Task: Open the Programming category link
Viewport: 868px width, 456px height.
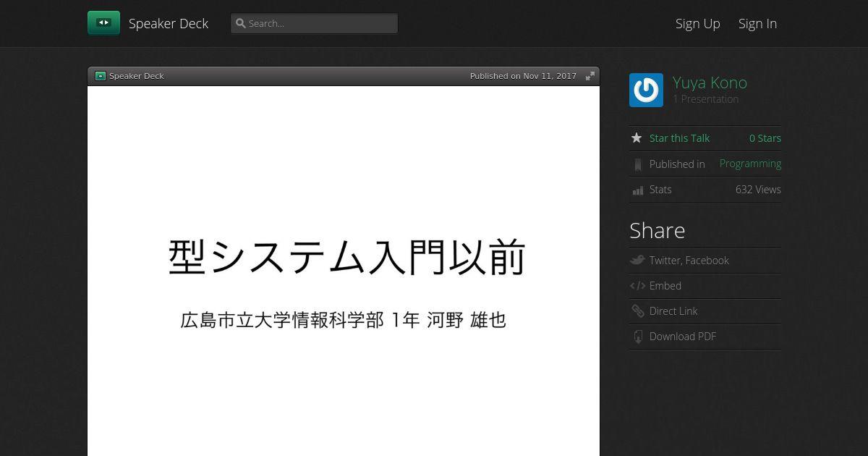Action: coord(750,164)
